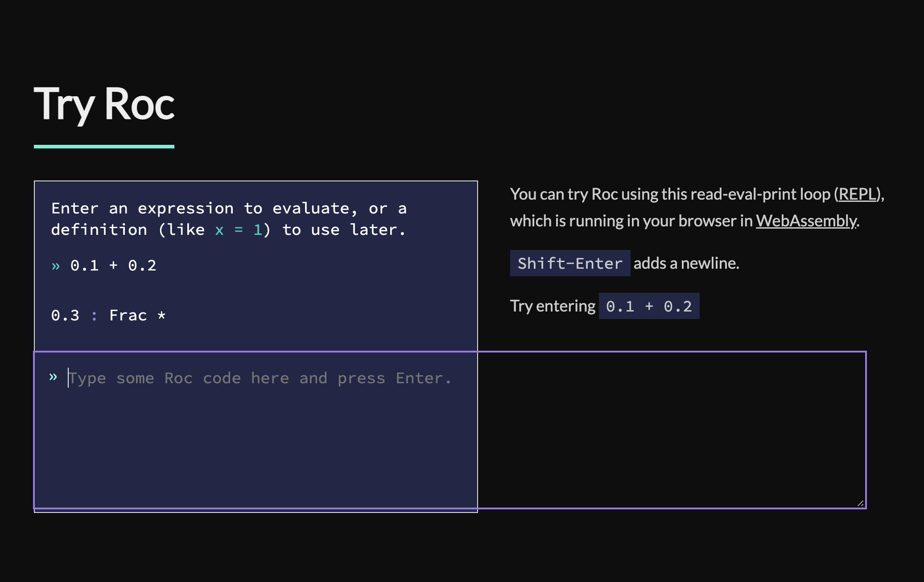Open the WebAssembly link
Screen dimensions: 924x582
806,221
